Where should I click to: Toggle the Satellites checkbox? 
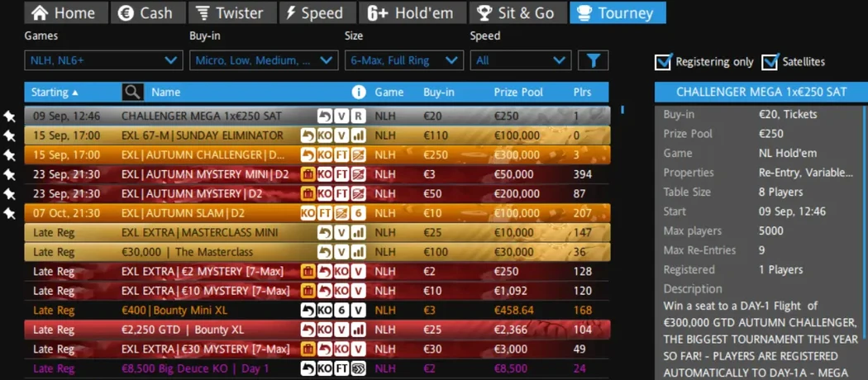(x=770, y=61)
